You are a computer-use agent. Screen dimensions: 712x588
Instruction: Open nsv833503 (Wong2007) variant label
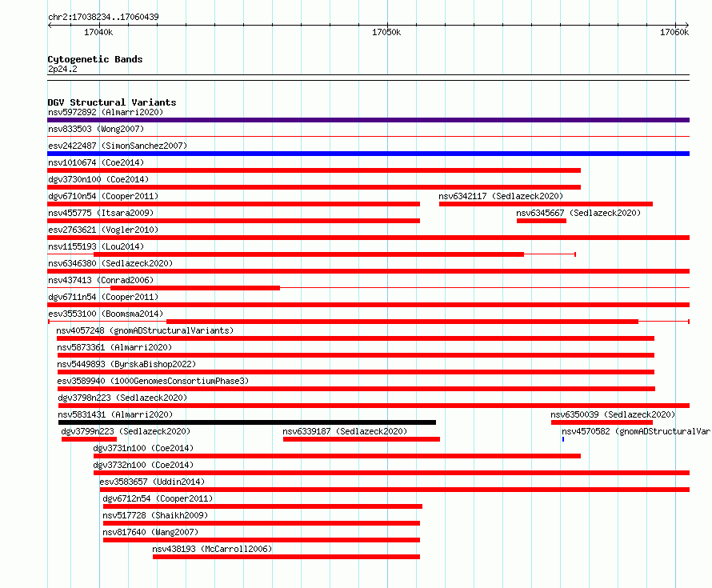96,129
